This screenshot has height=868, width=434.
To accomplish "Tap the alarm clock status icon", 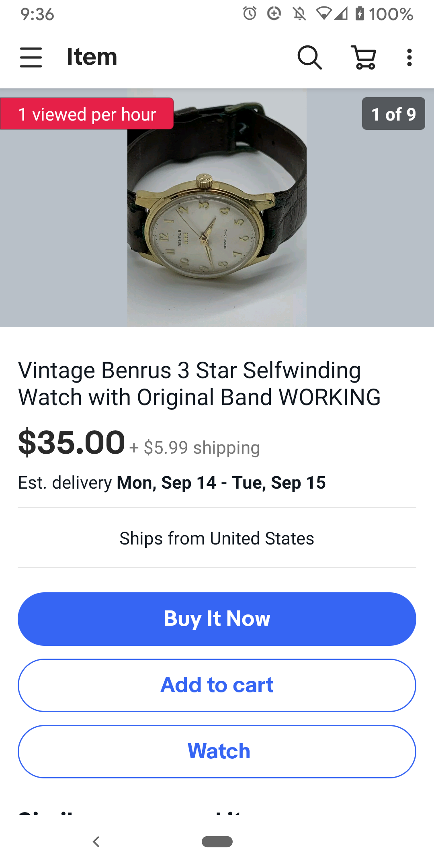I will (x=250, y=14).
